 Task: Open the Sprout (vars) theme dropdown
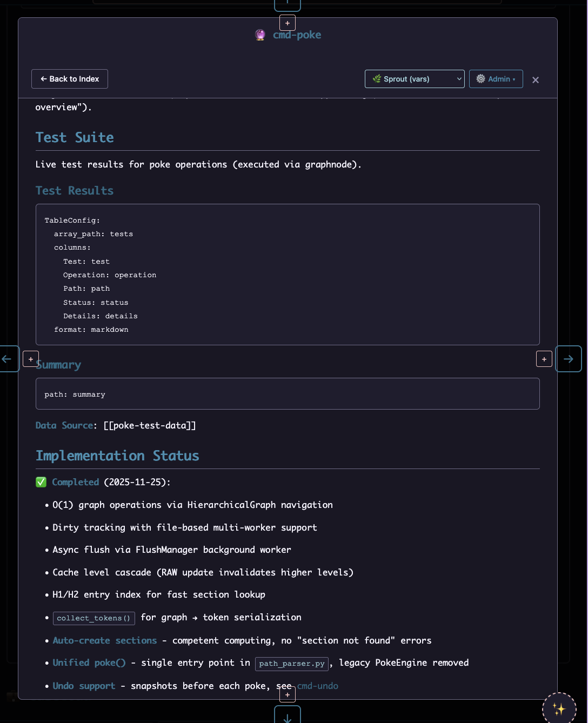(x=415, y=79)
